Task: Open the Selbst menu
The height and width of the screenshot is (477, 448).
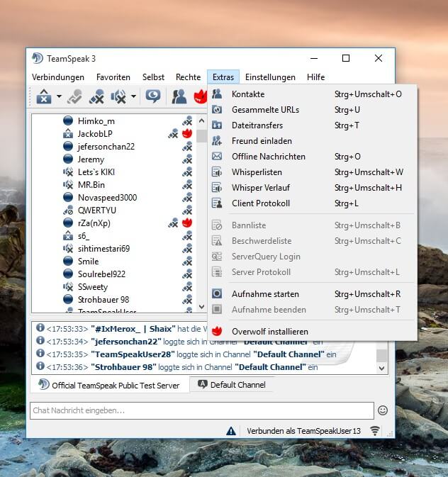Action: click(153, 77)
